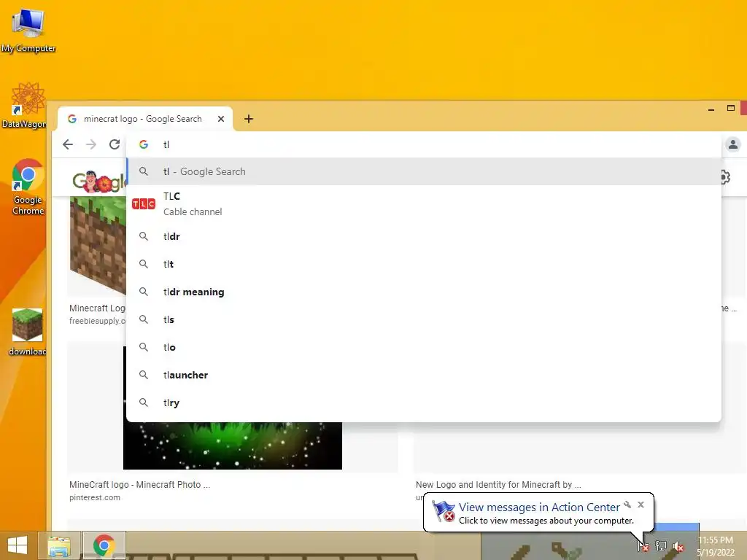Select the 'tlry' suggestion
Image resolution: width=747 pixels, height=560 pixels.
[x=424, y=402]
